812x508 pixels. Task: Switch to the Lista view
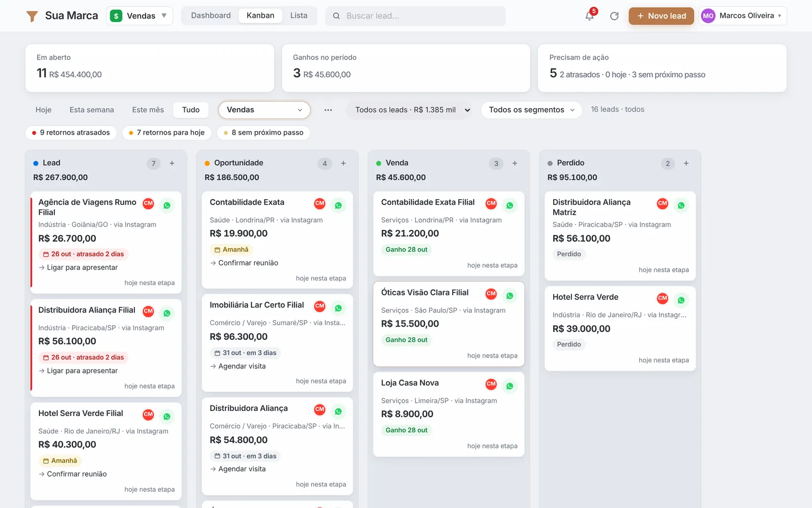pyautogui.click(x=299, y=16)
